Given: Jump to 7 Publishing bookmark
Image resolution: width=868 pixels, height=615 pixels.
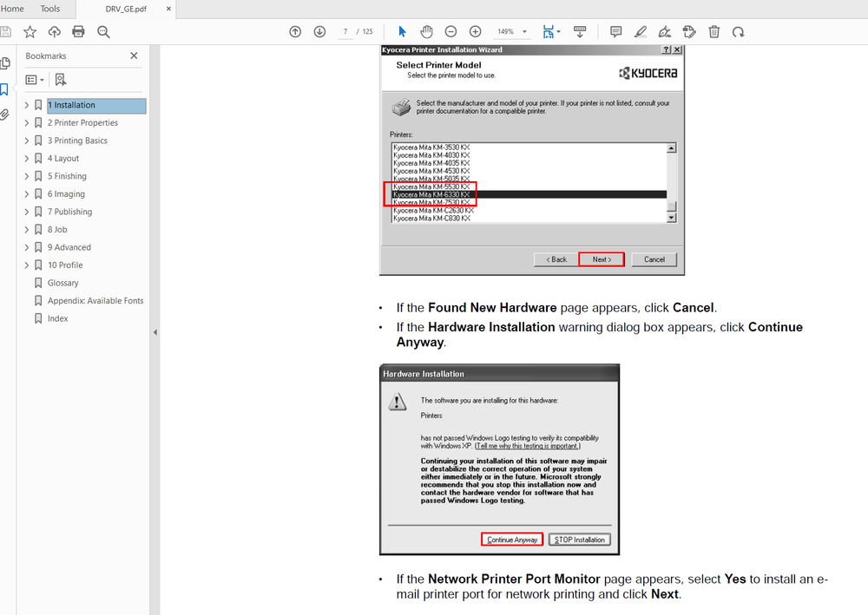Looking at the screenshot, I should 69,212.
